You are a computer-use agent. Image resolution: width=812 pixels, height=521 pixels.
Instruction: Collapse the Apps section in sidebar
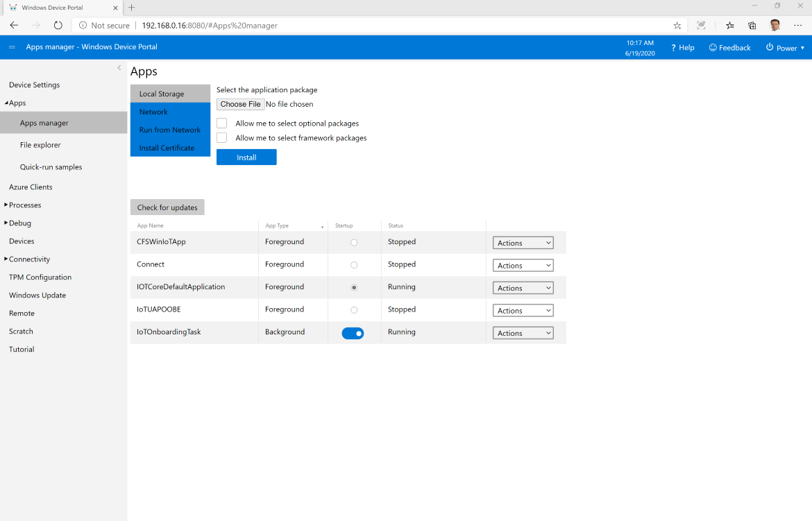coord(7,103)
